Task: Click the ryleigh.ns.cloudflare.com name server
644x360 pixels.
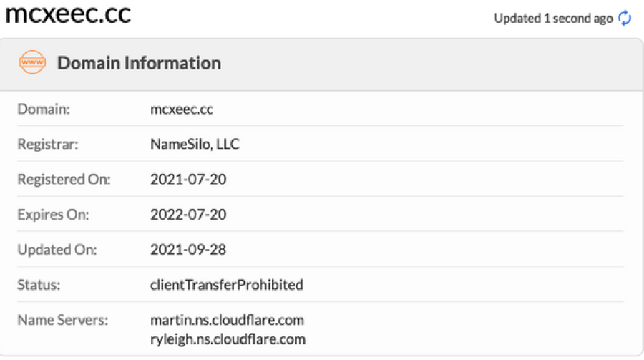Action: [228, 339]
